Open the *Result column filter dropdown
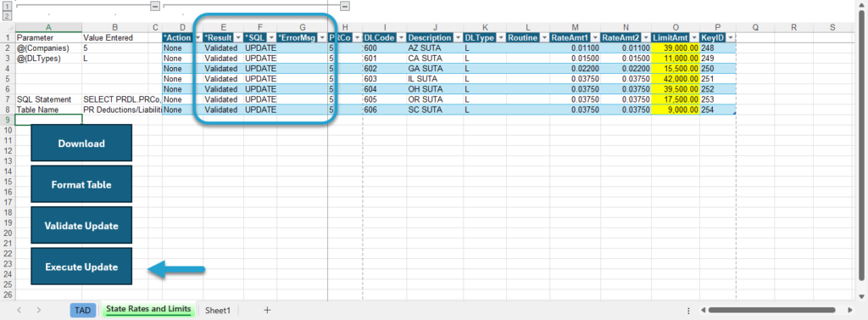 pos(237,37)
